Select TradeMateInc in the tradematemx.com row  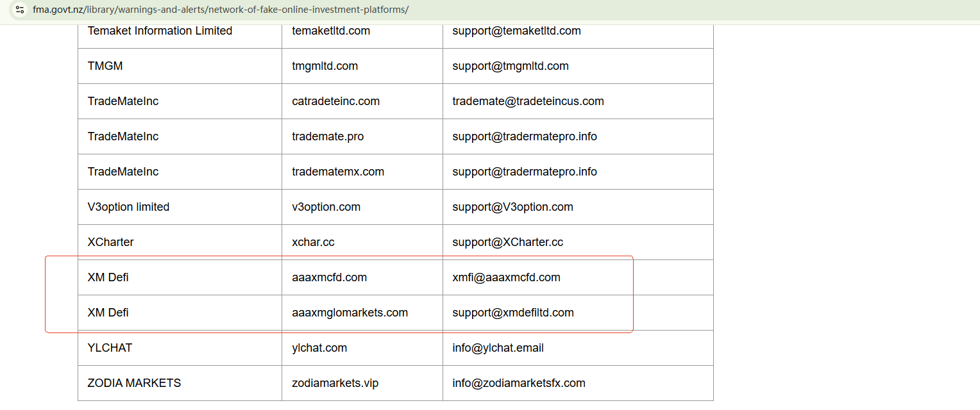pyautogui.click(x=180, y=172)
